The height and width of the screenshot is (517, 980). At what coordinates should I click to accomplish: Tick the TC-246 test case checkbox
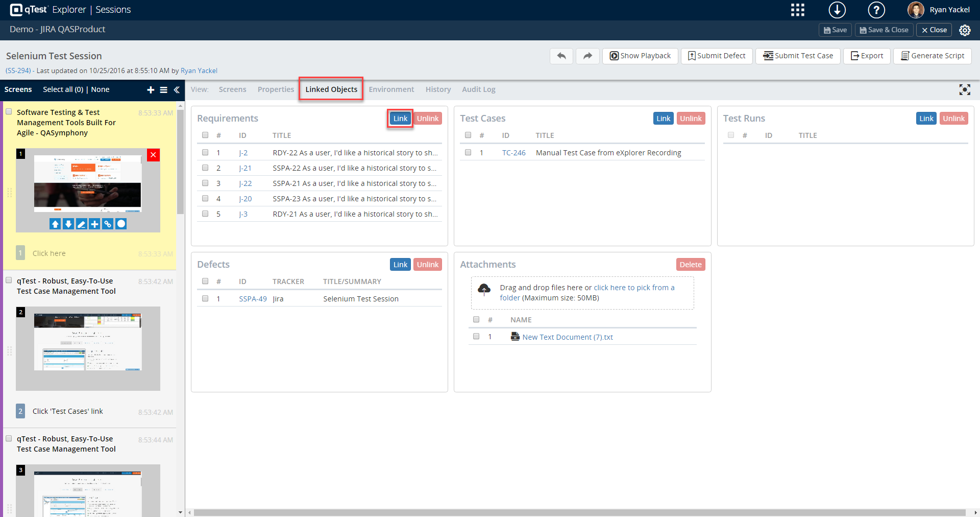click(468, 152)
